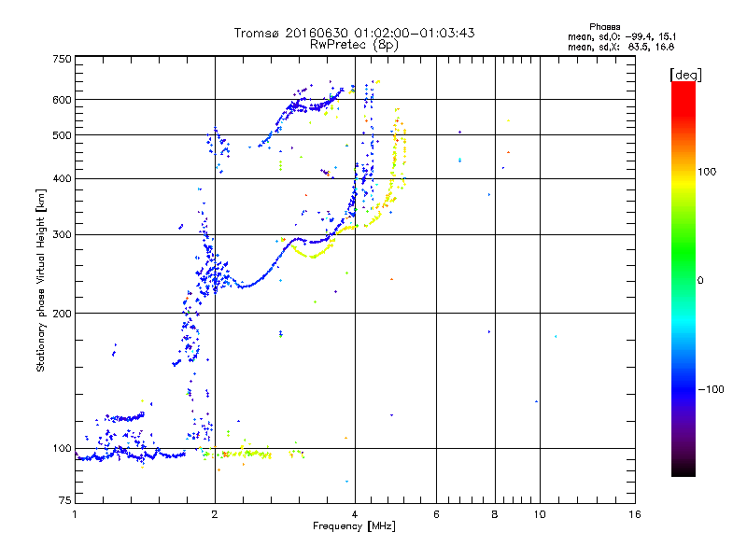This screenshot has width=747, height=560.
Task: Select the 'RwPretec (8p)' subtitle text
Action: pos(354,45)
